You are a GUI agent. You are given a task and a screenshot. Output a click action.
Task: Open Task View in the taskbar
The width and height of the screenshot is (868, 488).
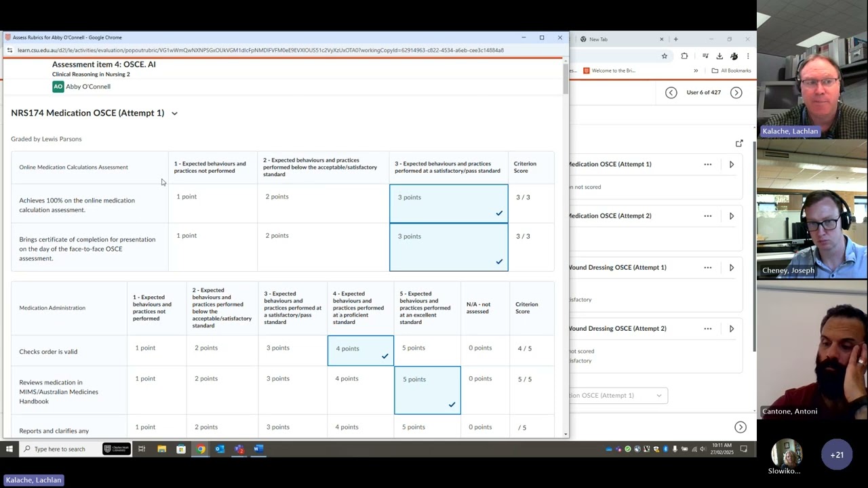click(142, 449)
